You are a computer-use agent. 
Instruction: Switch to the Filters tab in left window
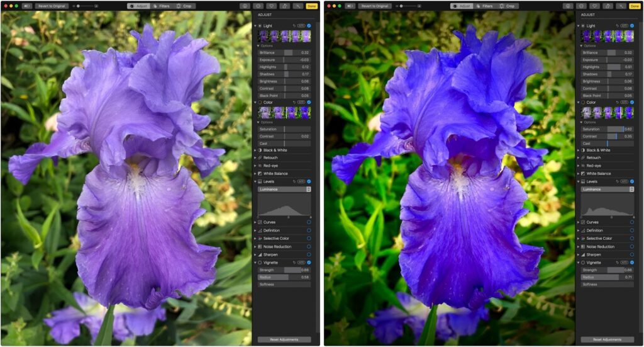pyautogui.click(x=161, y=6)
